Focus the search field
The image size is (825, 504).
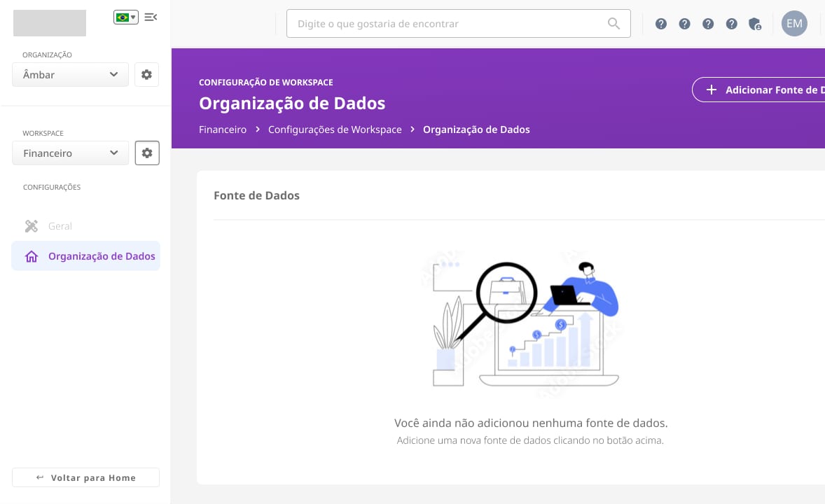click(458, 24)
